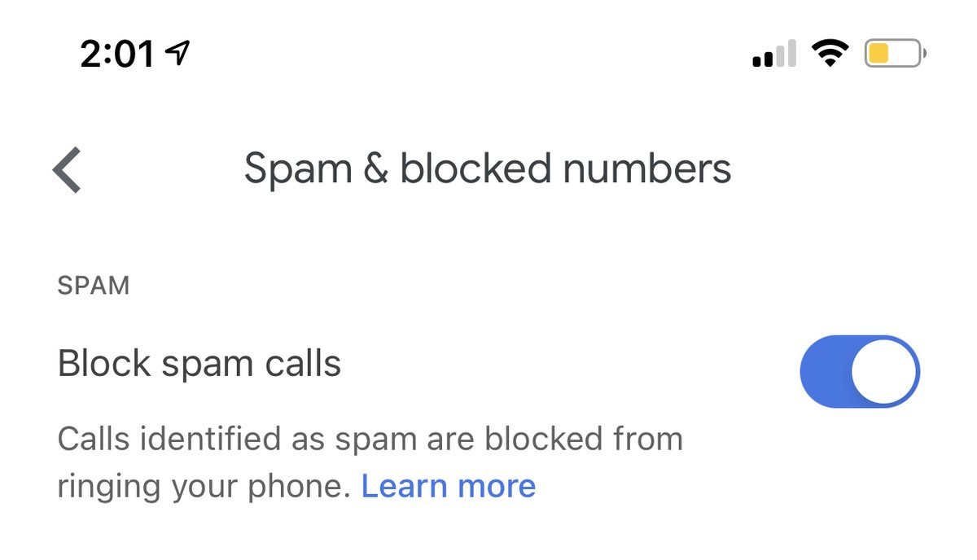Tap the word 'Spam' in the title
Viewport: 977px width, 560px height.
(298, 169)
